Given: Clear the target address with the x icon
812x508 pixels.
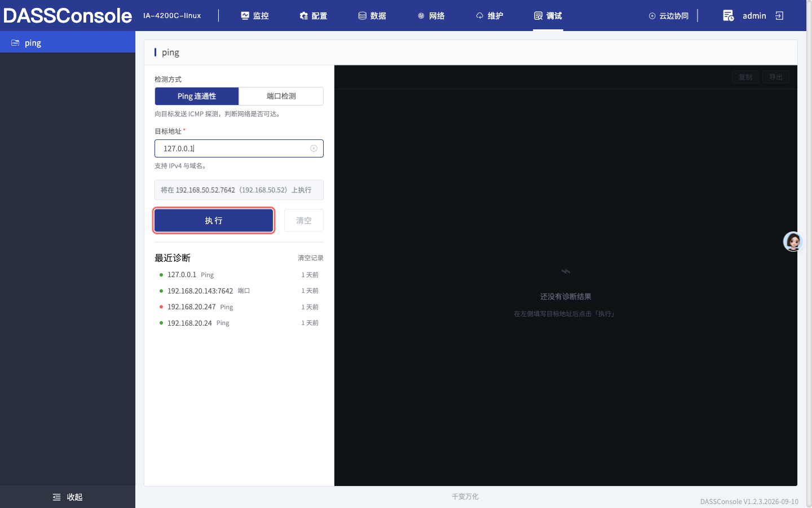Looking at the screenshot, I should tap(314, 148).
